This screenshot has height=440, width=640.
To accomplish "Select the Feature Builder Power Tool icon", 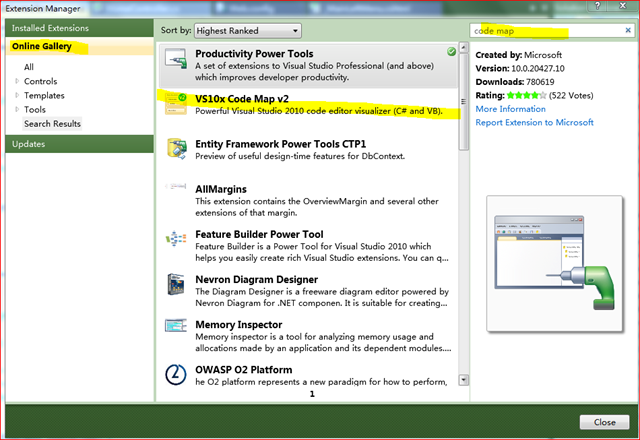I will coord(177,241).
